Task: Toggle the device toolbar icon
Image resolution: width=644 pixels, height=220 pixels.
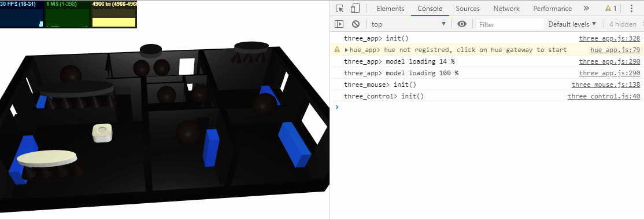Action: coord(355,9)
